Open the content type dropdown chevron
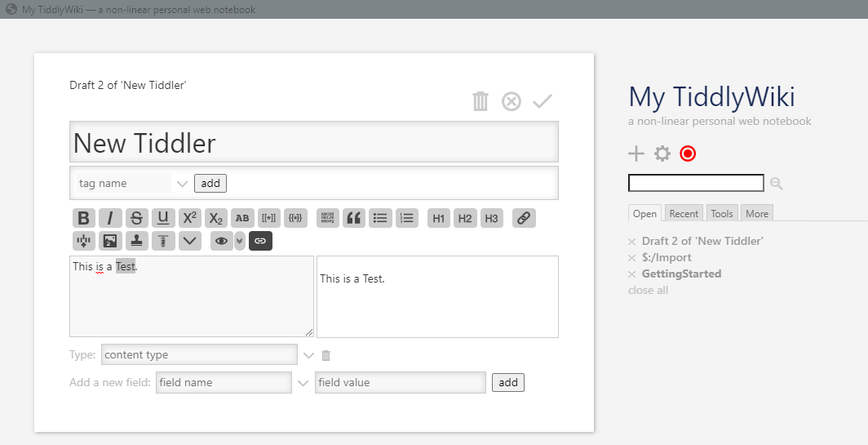 tap(308, 355)
